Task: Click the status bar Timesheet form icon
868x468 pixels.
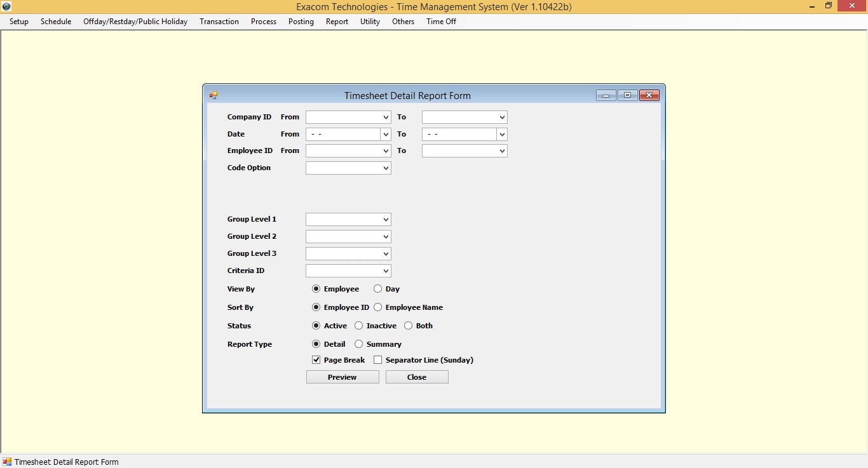Action: tap(7, 462)
